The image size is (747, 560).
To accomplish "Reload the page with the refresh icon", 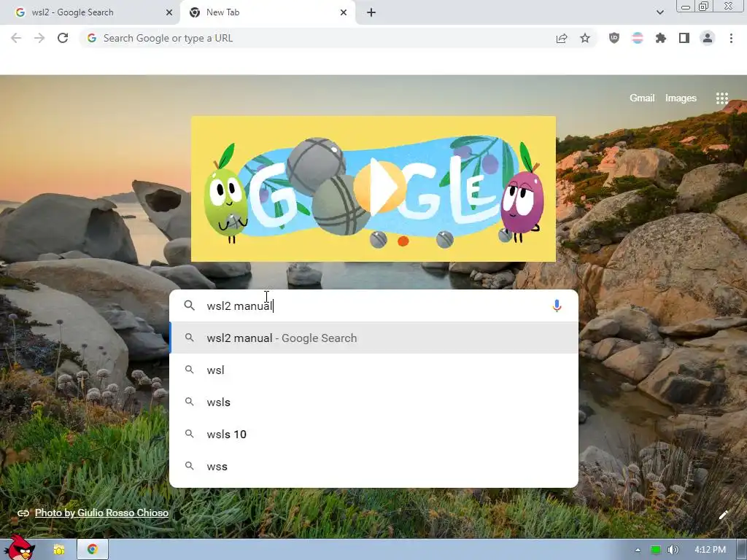I will pos(63,38).
